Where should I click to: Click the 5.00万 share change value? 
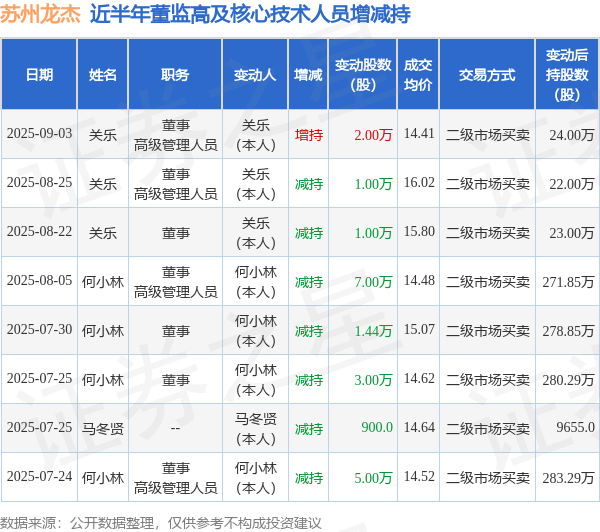pyautogui.click(x=373, y=478)
